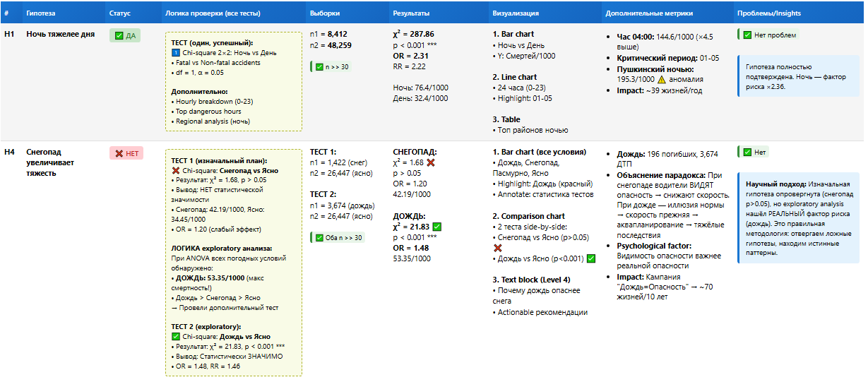
Task: Click the check icon in the 'Оба n >> 30' badge
Action: [x=319, y=237]
